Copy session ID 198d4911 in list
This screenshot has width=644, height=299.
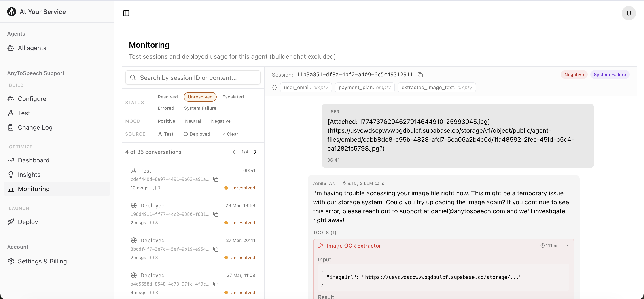tap(216, 214)
